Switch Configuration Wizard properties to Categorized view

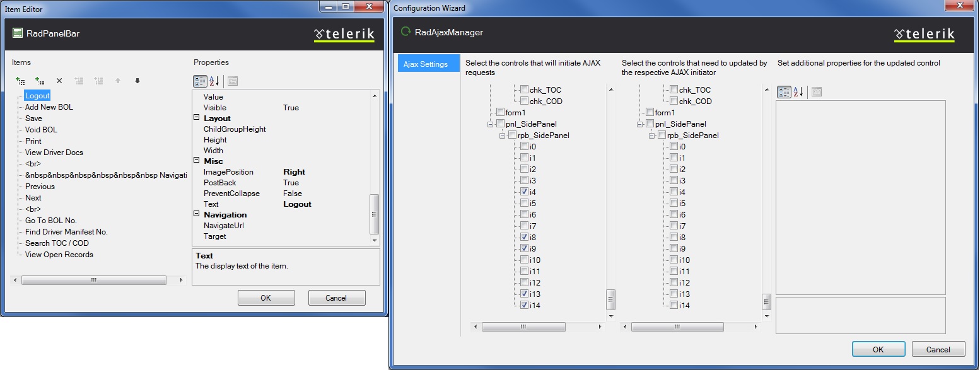tap(784, 92)
